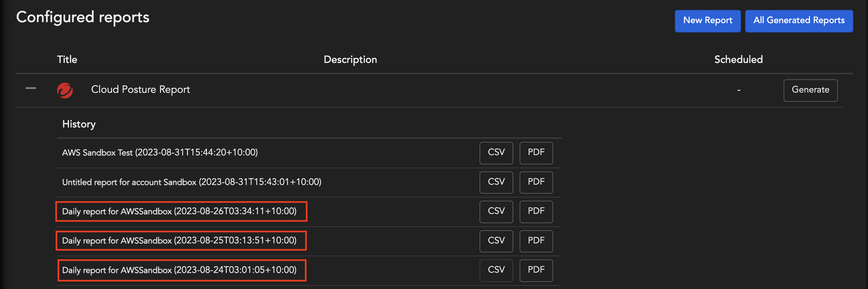This screenshot has width=868, height=289.
Task: Open All Generated Reports
Action: [x=799, y=21]
